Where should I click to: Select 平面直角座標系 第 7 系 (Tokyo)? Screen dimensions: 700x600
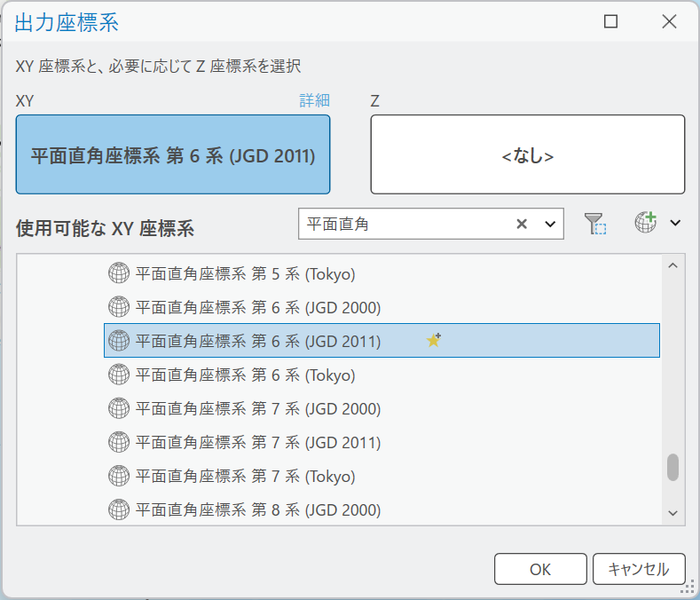click(x=245, y=477)
